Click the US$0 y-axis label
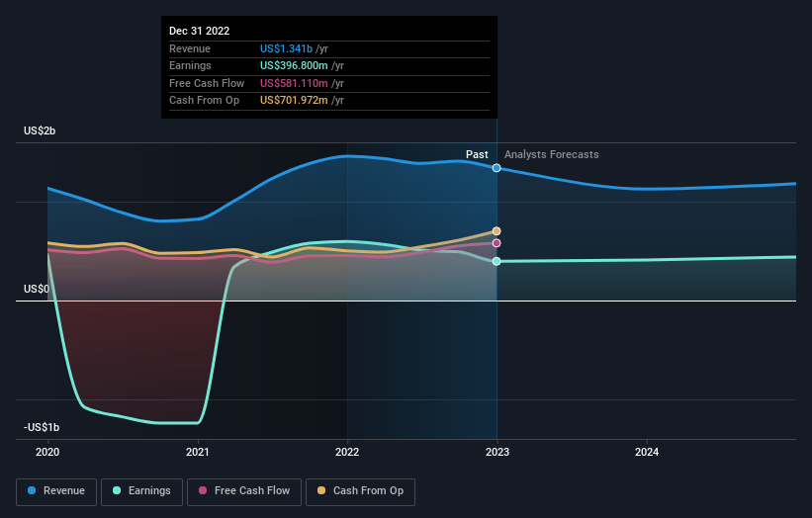Viewport: 812px width, 518px height. (37, 289)
